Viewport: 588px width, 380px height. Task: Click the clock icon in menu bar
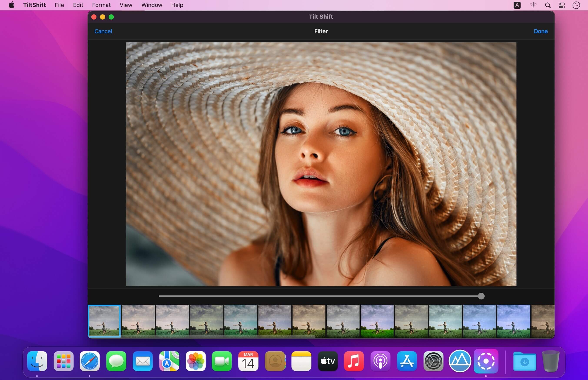click(576, 5)
